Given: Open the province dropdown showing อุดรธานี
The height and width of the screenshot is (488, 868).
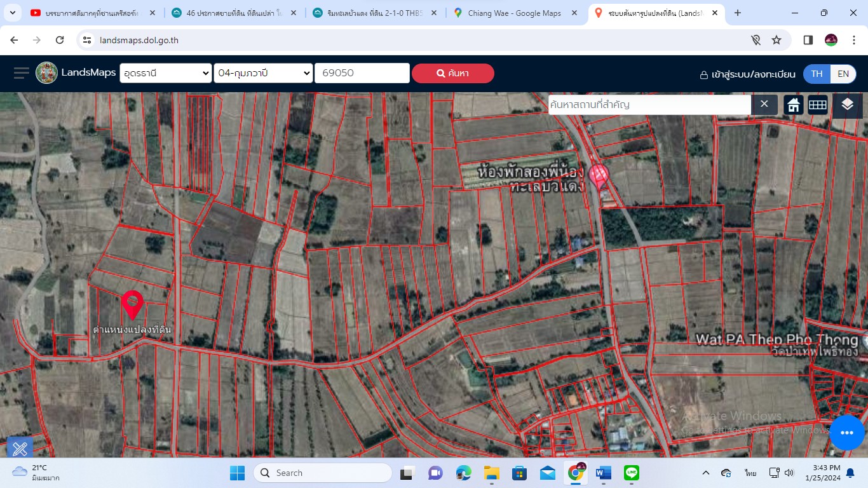Looking at the screenshot, I should click(166, 73).
